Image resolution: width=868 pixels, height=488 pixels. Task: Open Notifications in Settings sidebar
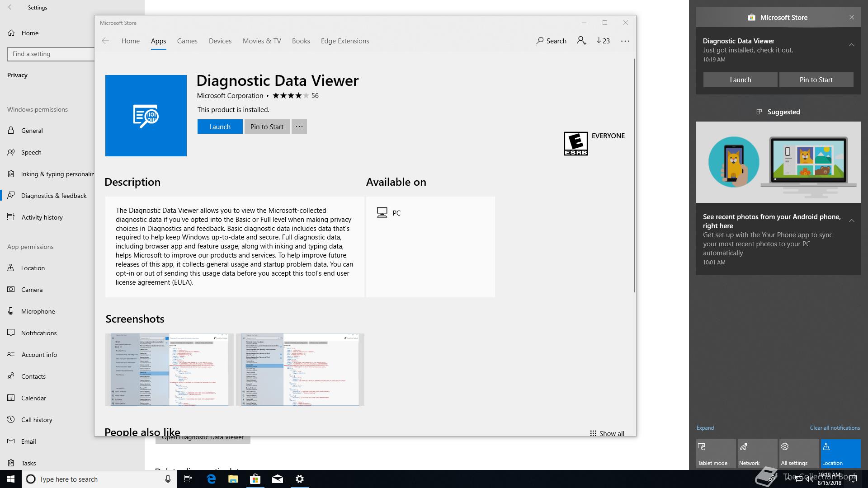coord(47,333)
